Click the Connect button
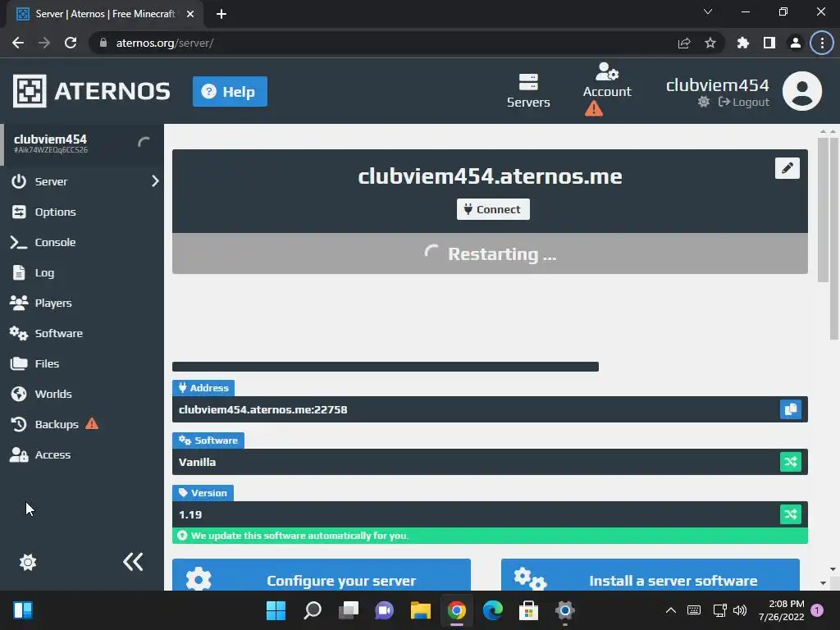 [493, 209]
